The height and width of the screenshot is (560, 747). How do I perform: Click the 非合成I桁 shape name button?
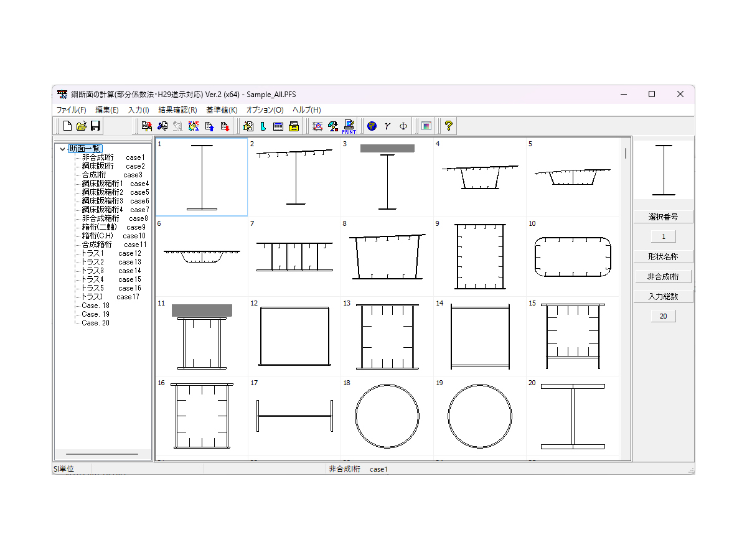pyautogui.click(x=663, y=276)
